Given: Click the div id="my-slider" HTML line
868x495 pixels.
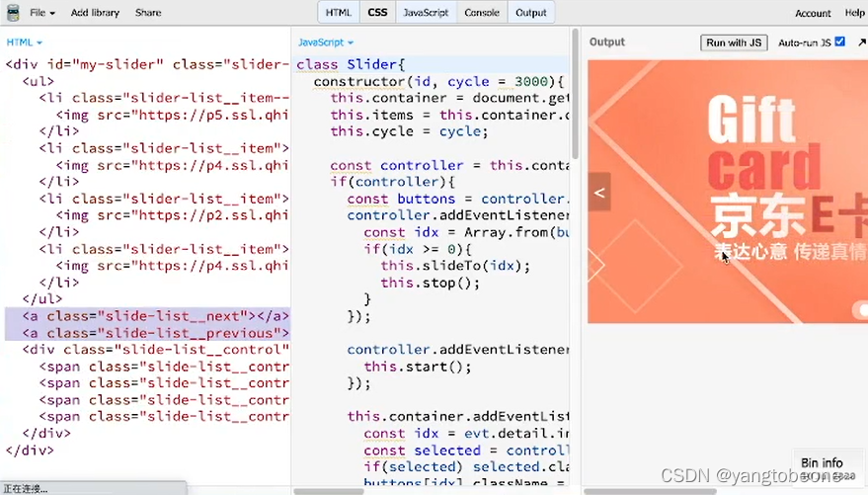Looking at the screenshot, I should pos(147,64).
